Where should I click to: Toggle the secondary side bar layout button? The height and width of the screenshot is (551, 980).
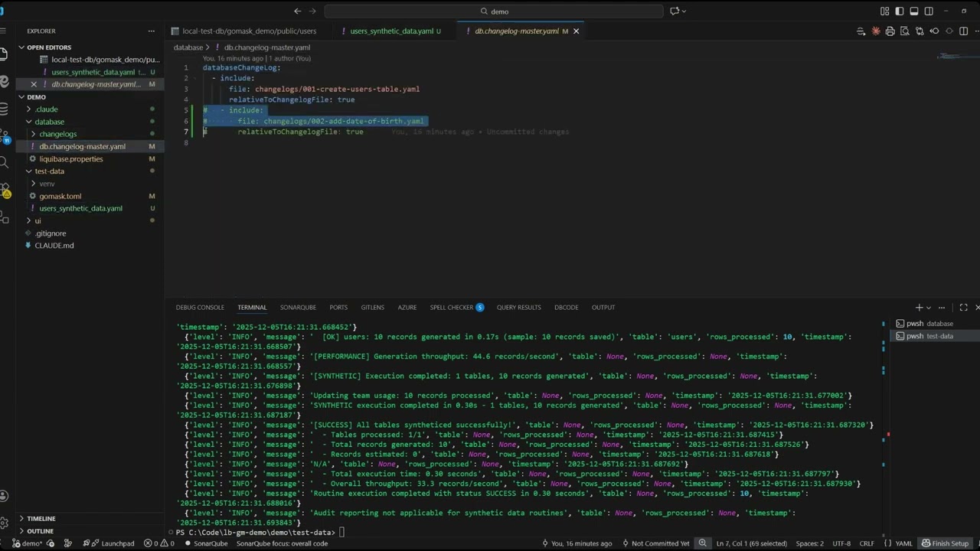929,11
